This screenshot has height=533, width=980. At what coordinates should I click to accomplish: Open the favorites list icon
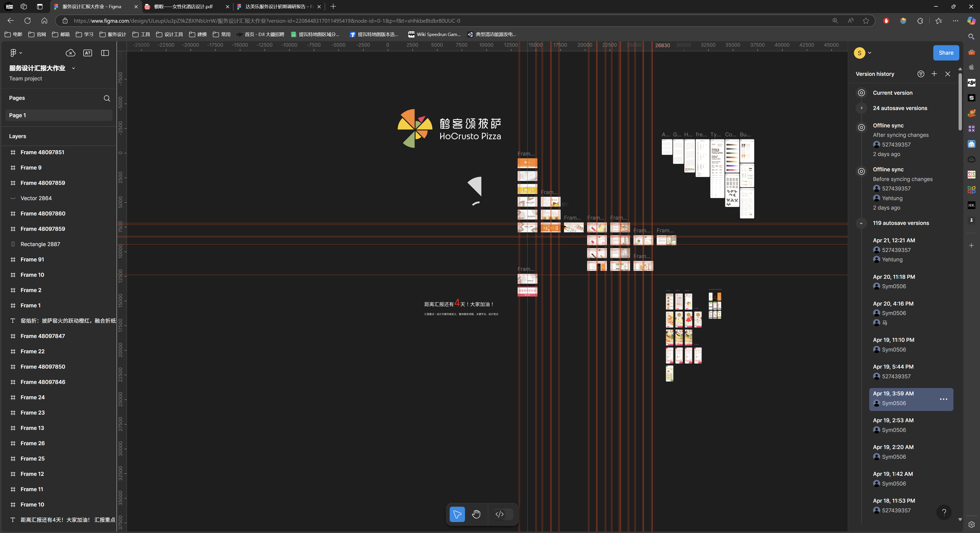939,20
